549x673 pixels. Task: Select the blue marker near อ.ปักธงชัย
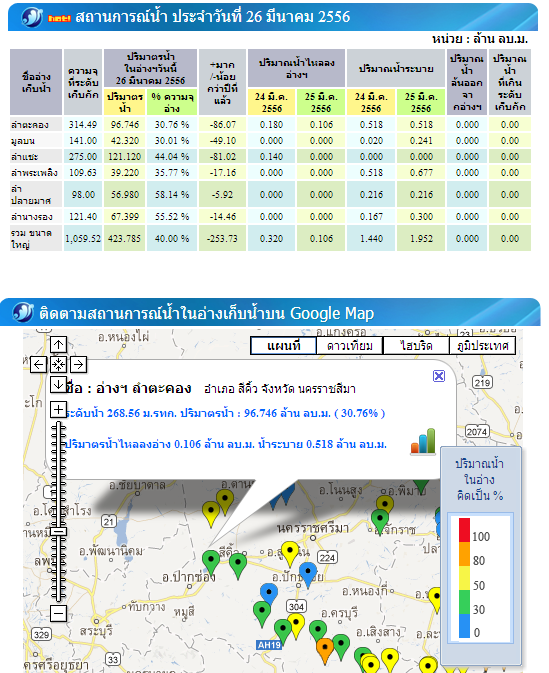(308, 574)
